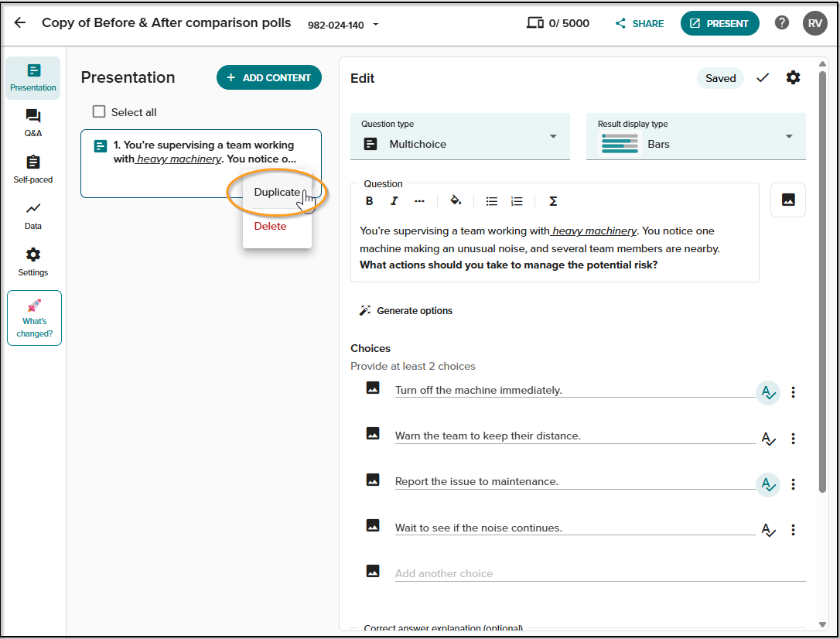Click the Bold formatting icon

[x=369, y=201]
